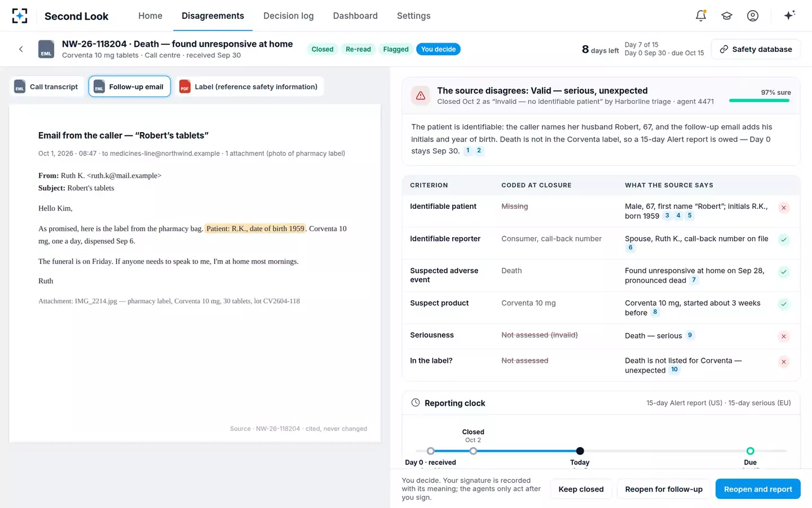The image size is (812, 508).
Task: Click the EML case file icon beside case title
Action: click(x=46, y=49)
